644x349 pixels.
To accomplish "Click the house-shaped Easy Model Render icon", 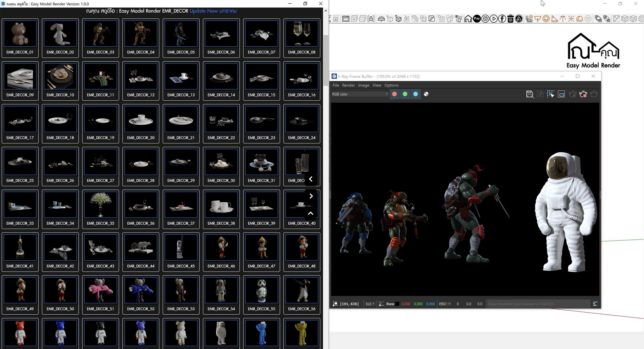I will coord(468,19).
